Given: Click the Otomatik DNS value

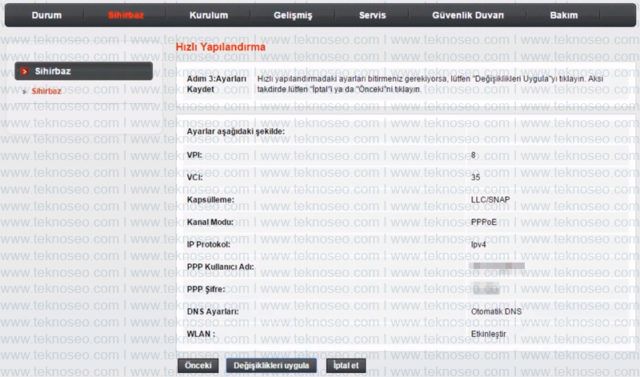Looking at the screenshot, I should (x=496, y=311).
